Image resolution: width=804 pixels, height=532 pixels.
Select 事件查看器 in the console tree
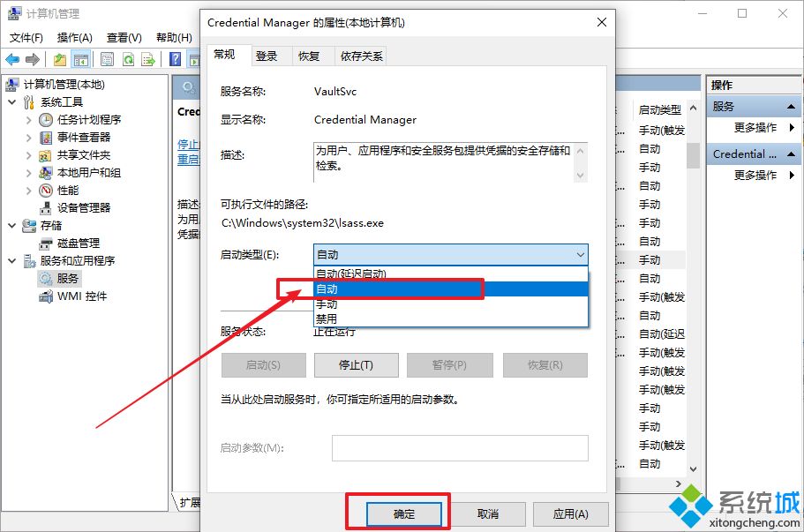pos(84,138)
